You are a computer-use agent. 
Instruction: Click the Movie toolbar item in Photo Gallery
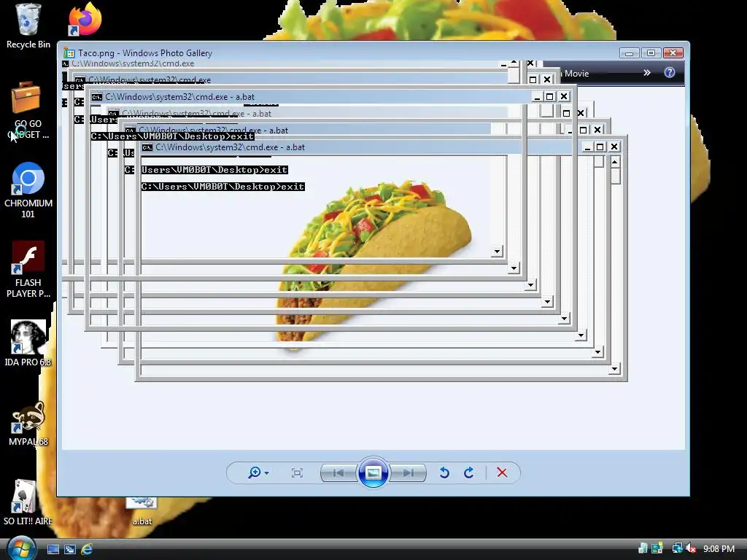[x=576, y=74]
